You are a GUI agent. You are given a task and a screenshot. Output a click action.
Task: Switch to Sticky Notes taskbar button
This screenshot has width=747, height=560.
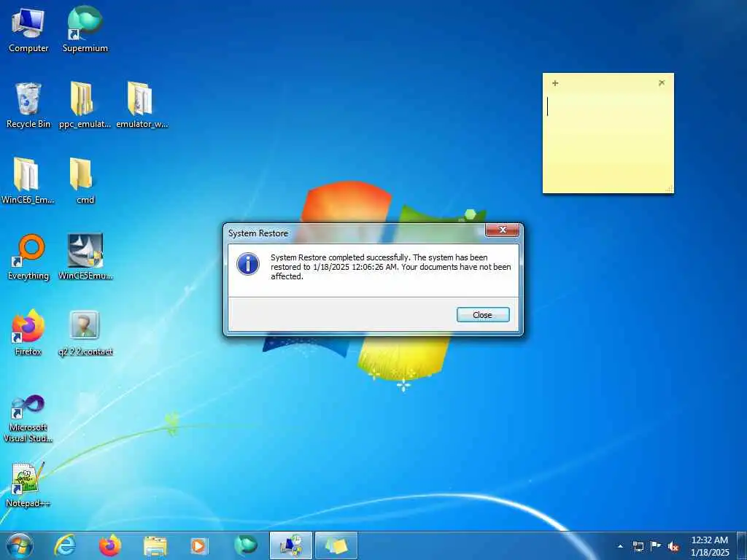click(336, 545)
